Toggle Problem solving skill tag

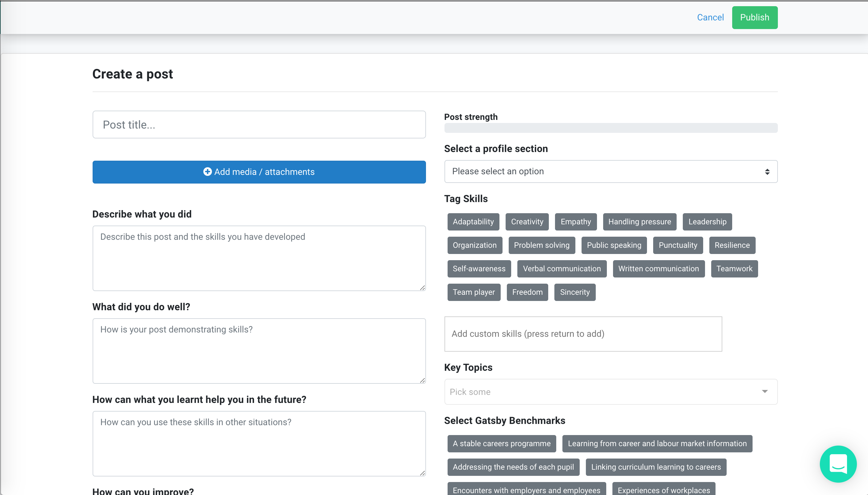pos(541,245)
